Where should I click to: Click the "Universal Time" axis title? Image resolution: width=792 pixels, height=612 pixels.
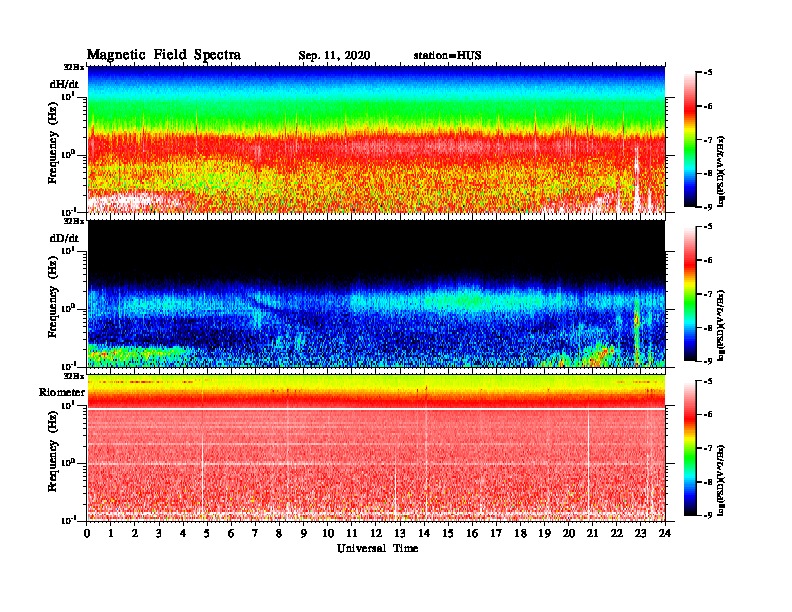click(377, 548)
